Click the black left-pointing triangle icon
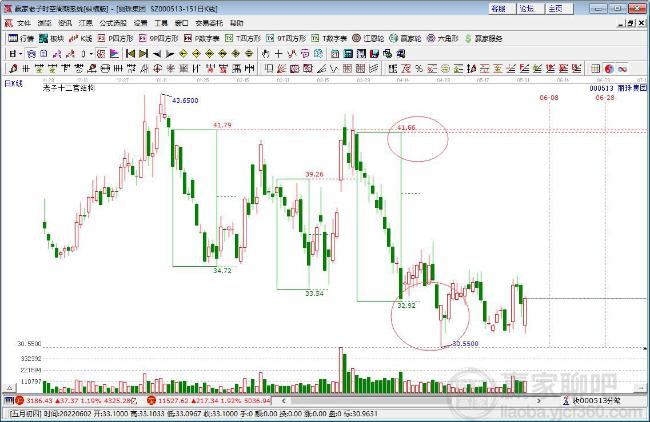The width and height of the screenshot is (650, 422). click(x=157, y=54)
